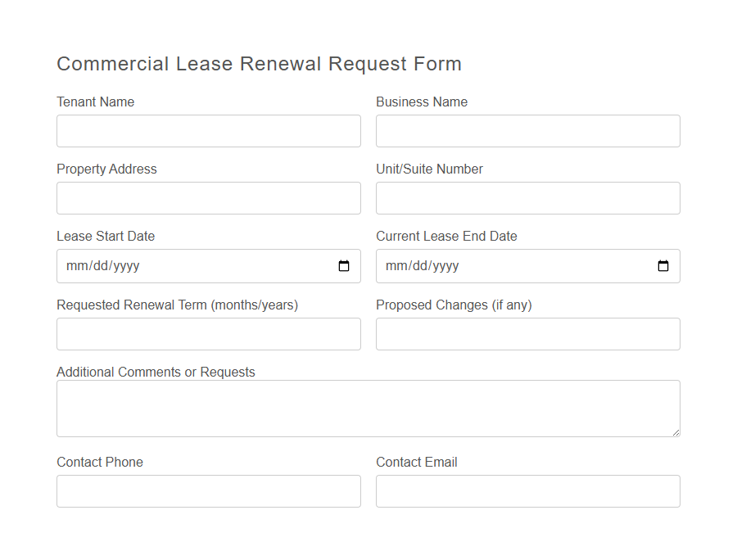Click the Tenant Name label
Viewport: 737px width, 560px height.
[94, 102]
